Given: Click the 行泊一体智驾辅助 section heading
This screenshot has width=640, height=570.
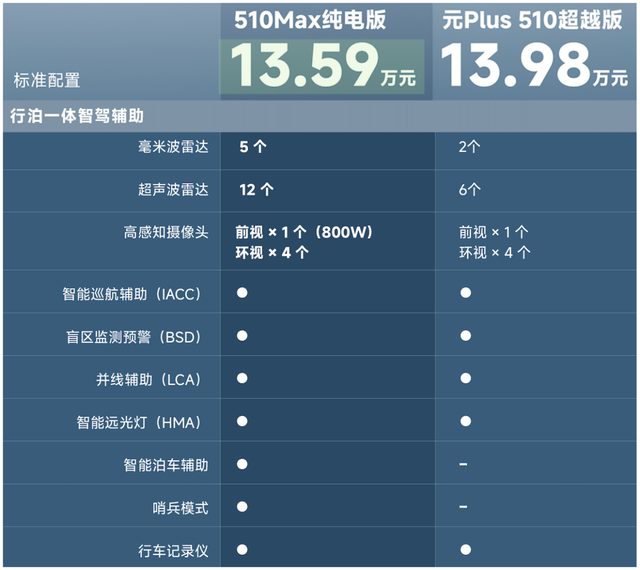Looking at the screenshot, I should [x=77, y=116].
